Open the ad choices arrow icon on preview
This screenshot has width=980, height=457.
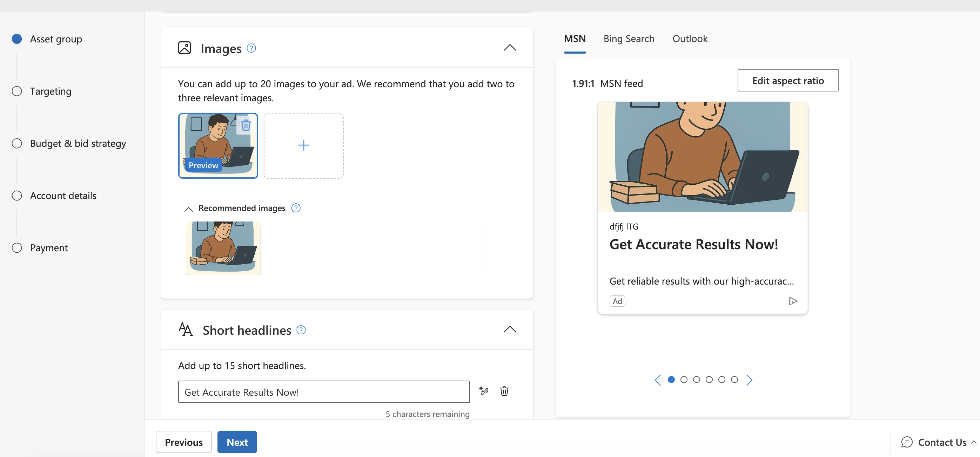(793, 301)
